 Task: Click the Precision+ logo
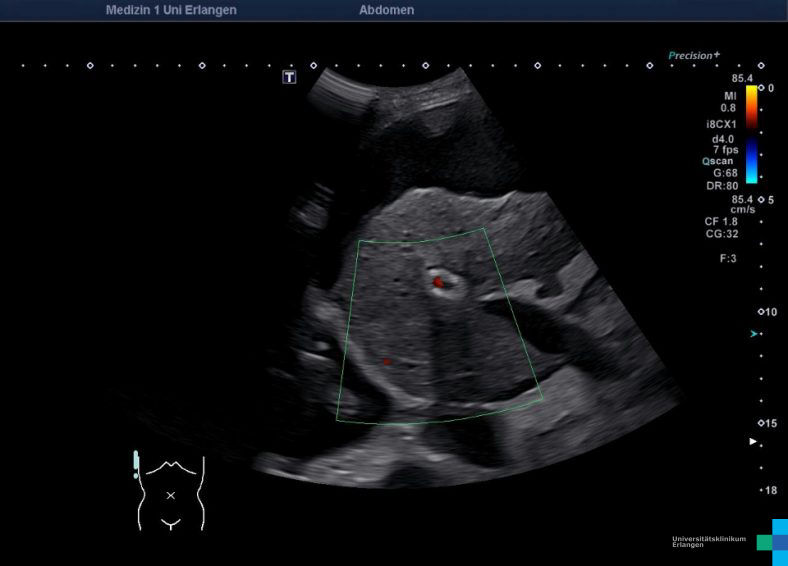694,56
